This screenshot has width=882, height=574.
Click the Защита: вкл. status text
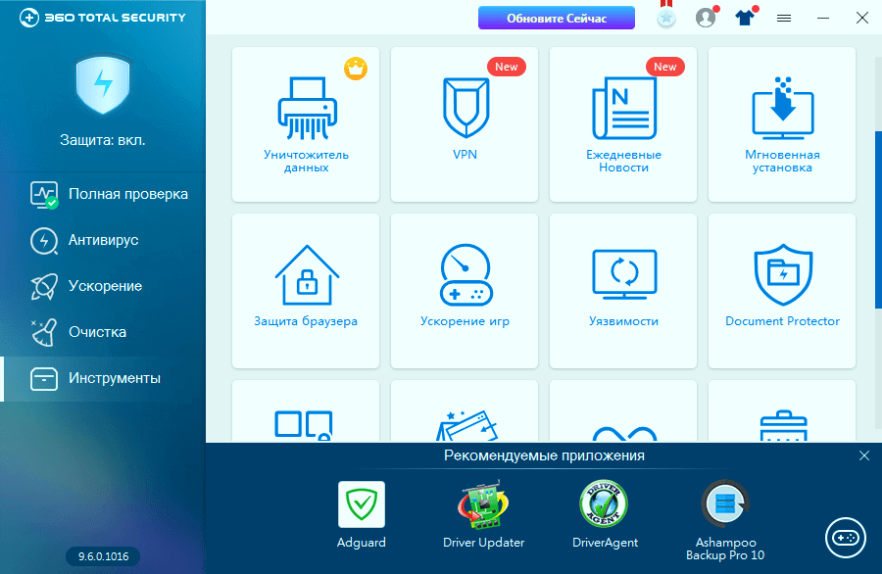[x=103, y=140]
